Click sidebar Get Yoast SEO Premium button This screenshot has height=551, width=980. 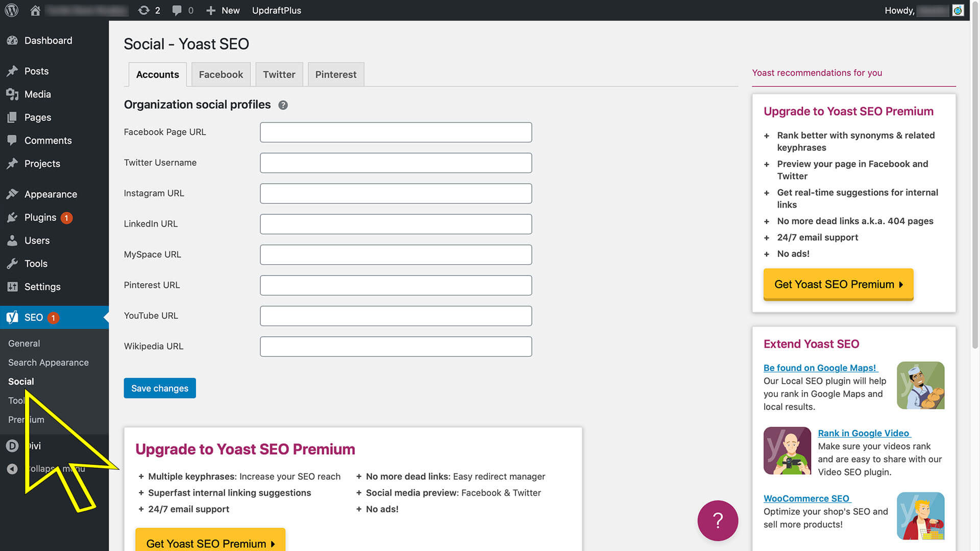point(838,284)
